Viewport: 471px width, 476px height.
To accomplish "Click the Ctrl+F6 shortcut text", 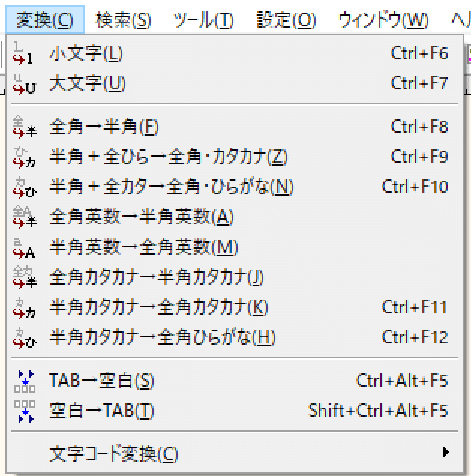I will click(x=419, y=53).
